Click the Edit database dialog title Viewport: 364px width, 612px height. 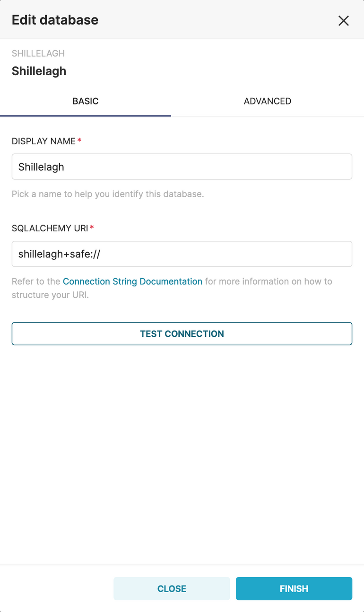55,19
